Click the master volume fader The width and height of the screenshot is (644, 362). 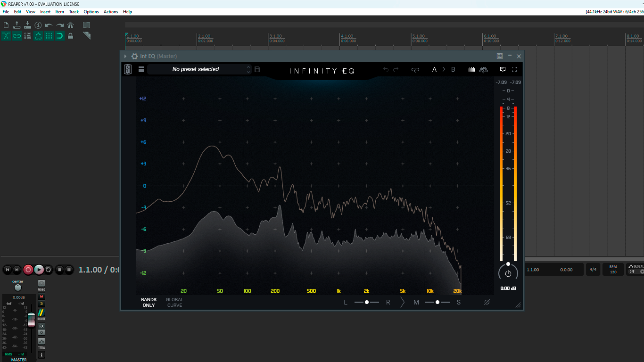(x=31, y=320)
